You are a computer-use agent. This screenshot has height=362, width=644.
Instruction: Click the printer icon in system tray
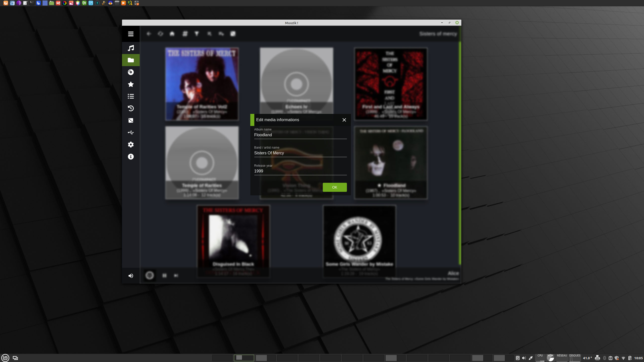point(597,358)
